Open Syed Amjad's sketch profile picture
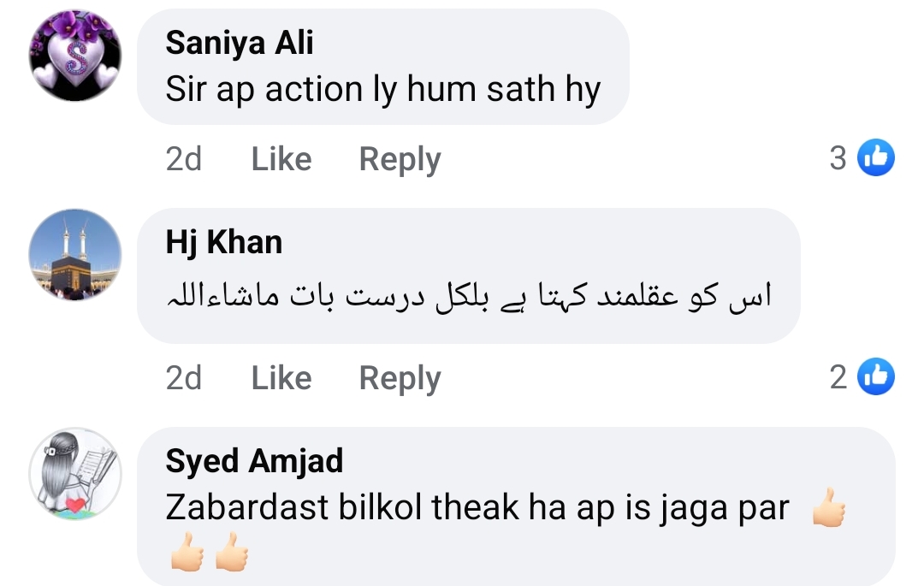 click(75, 474)
